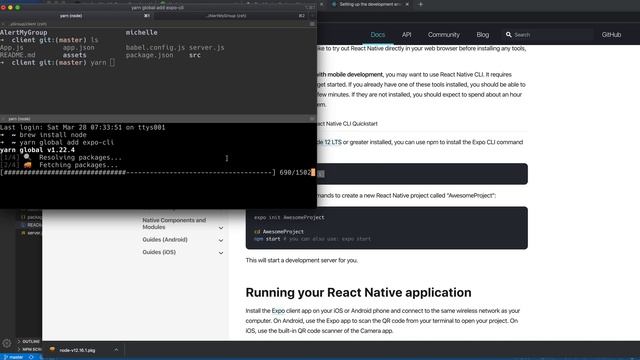Select the 'yarn (node)' terminal tab

[x=71, y=16]
